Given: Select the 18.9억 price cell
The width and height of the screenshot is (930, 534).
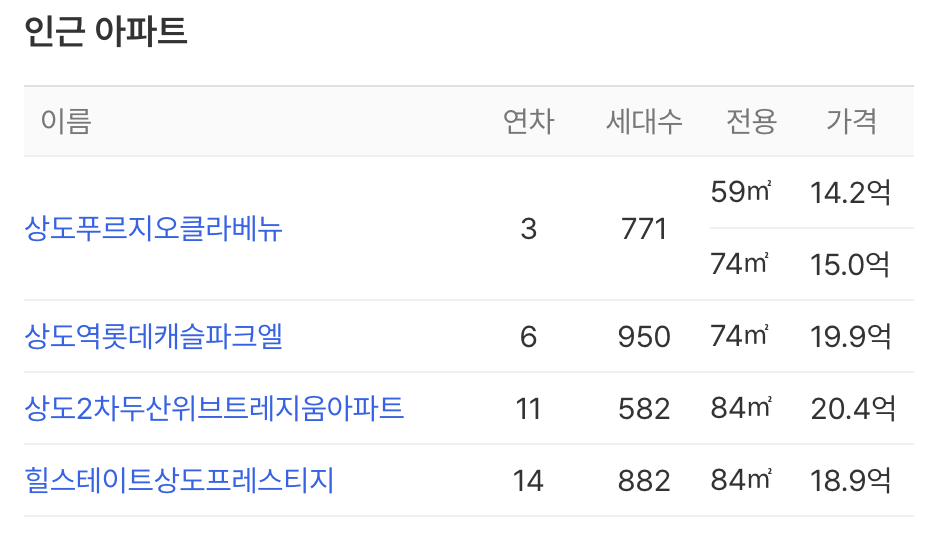Looking at the screenshot, I should coord(850,480).
